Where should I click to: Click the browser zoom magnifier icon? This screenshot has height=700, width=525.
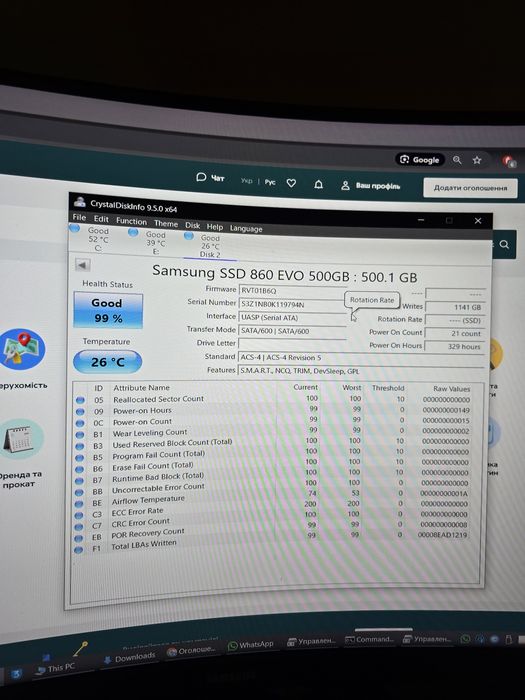point(457,160)
